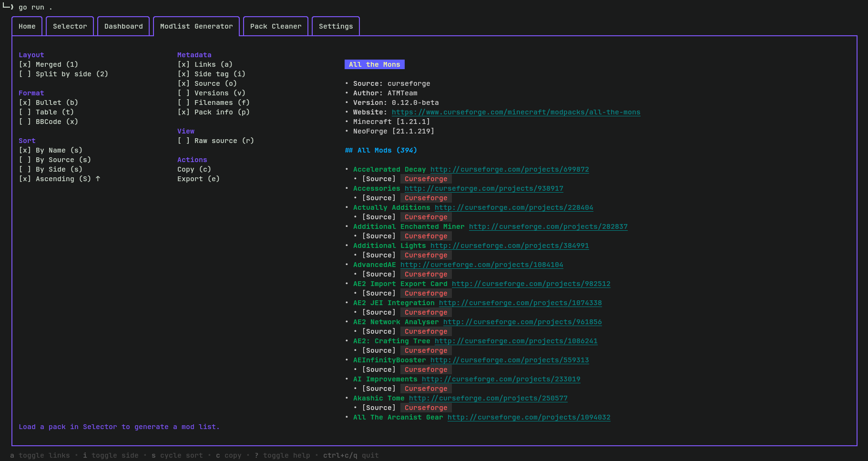Open the All the Mons website link
Image resolution: width=868 pixels, height=461 pixels.
516,112
